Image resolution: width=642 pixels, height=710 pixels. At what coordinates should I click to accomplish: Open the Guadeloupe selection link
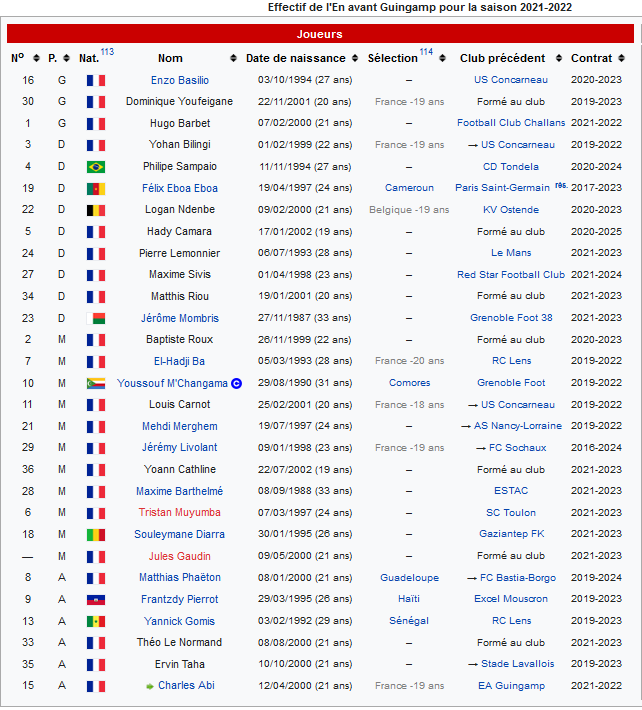point(409,578)
